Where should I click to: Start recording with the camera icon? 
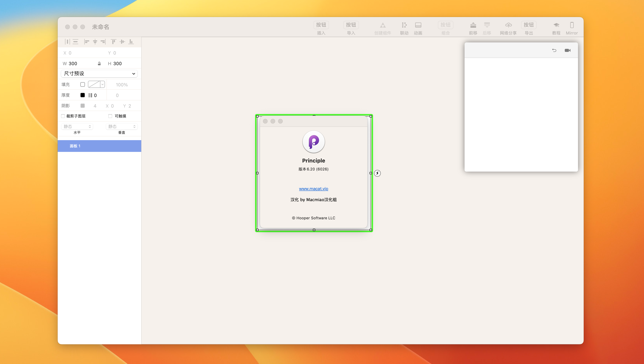(x=567, y=50)
